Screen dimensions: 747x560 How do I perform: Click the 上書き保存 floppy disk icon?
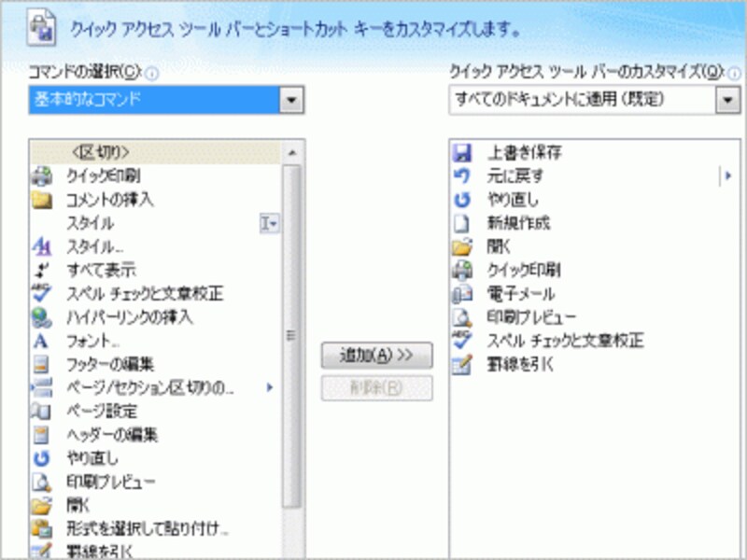462,153
